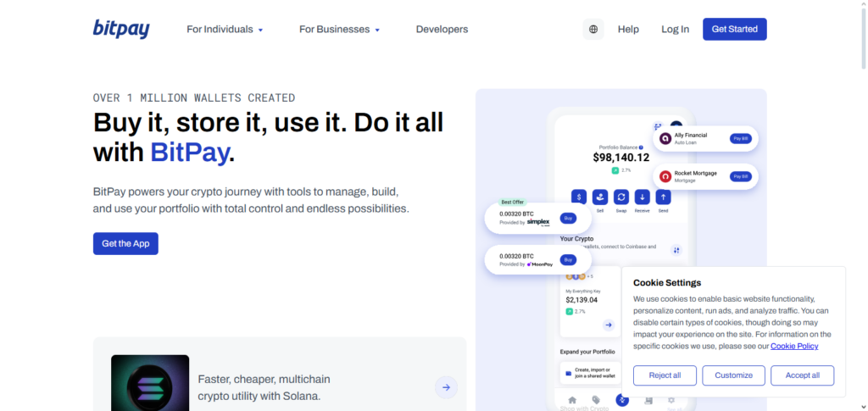Viewport: 868px width, 411px height.
Task: Click Buy on the Simplex offer
Action: click(x=568, y=219)
